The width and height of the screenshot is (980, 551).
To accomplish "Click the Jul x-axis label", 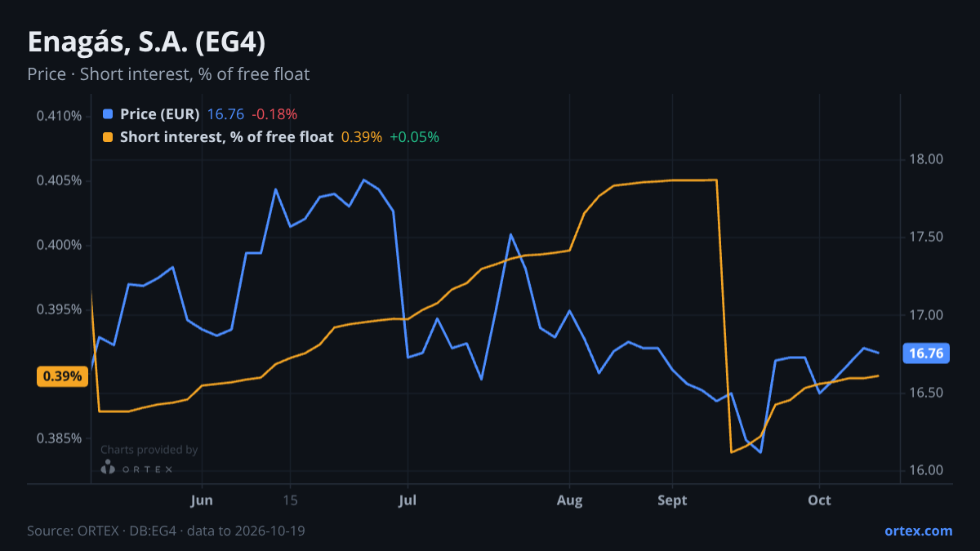I will pyautogui.click(x=407, y=500).
